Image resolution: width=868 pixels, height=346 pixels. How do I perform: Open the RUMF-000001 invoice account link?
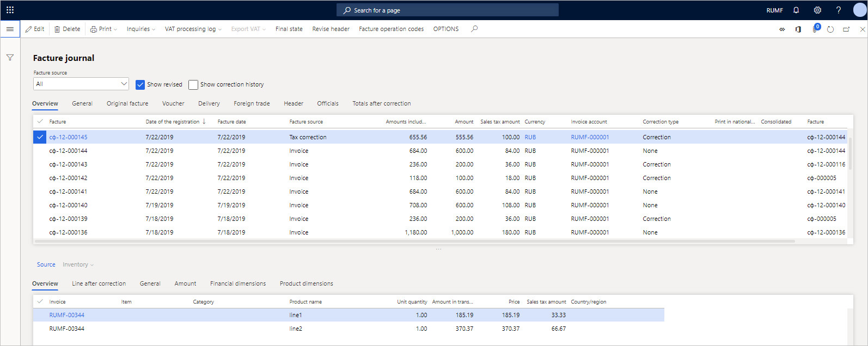590,137
